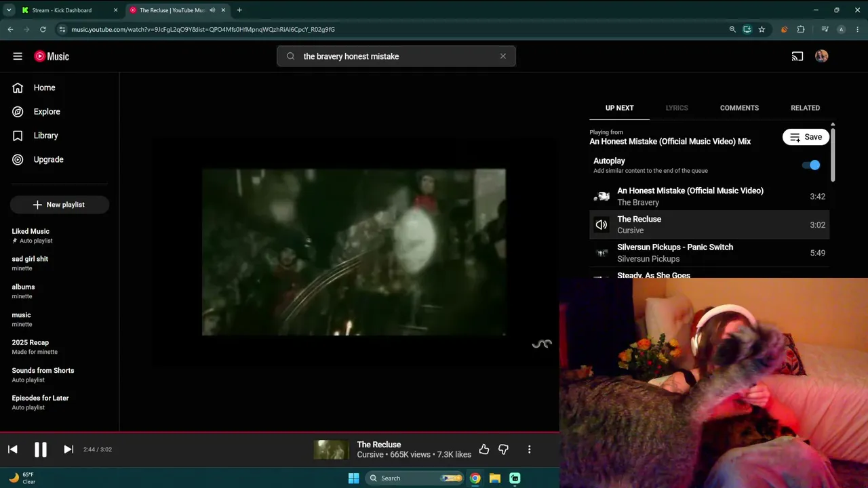Skip to the previous track
868x488 pixels.
click(13, 449)
